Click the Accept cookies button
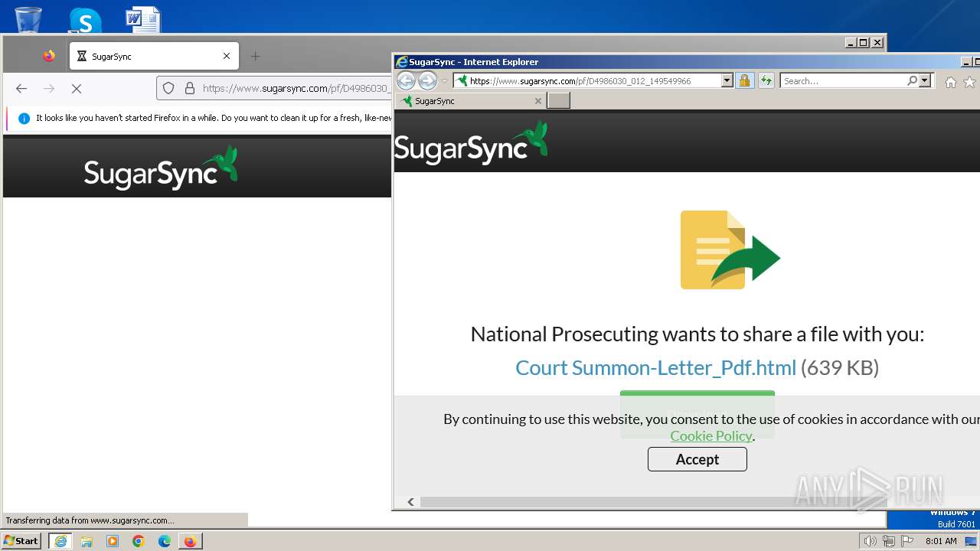The width and height of the screenshot is (980, 551). 697,459
